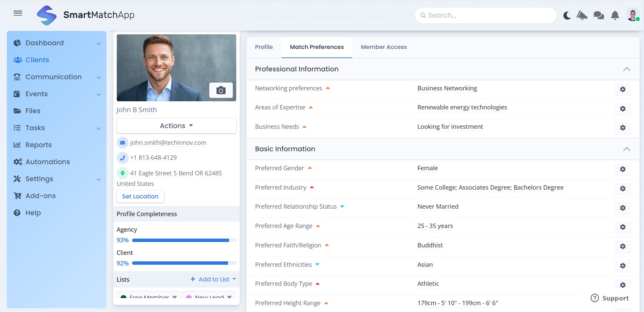This screenshot has height=312, width=644.
Task: Click the Set Location button
Action: click(x=140, y=196)
